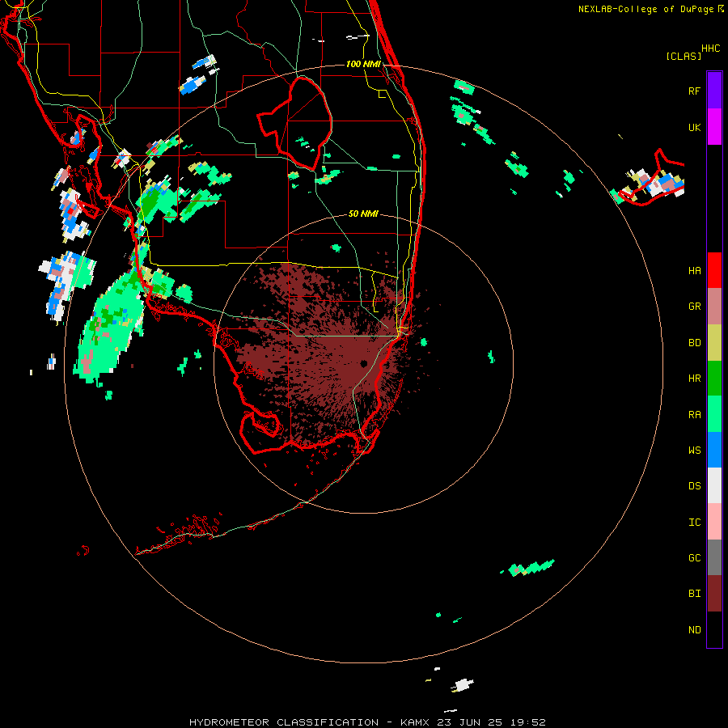
Task: Click the "RF" legend label
Action: click(694, 91)
